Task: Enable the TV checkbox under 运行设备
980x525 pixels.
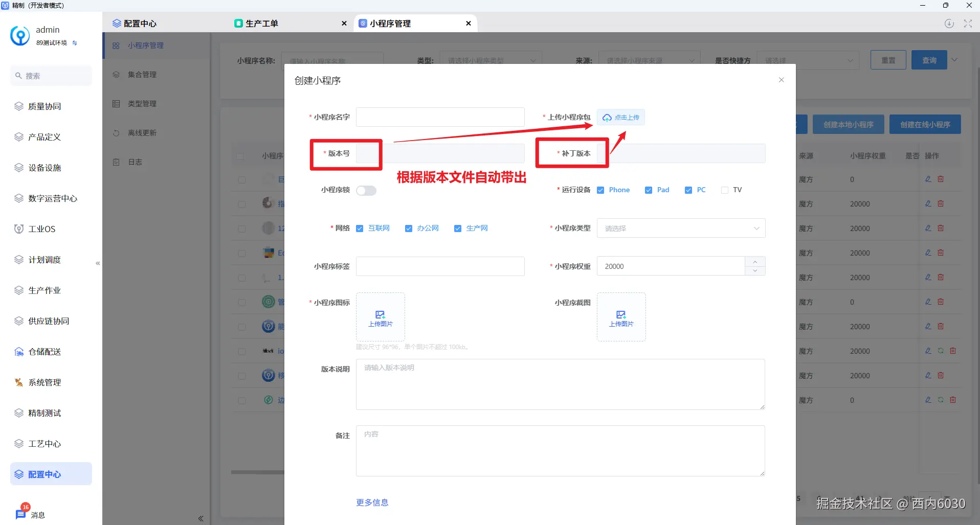Action: 724,190
